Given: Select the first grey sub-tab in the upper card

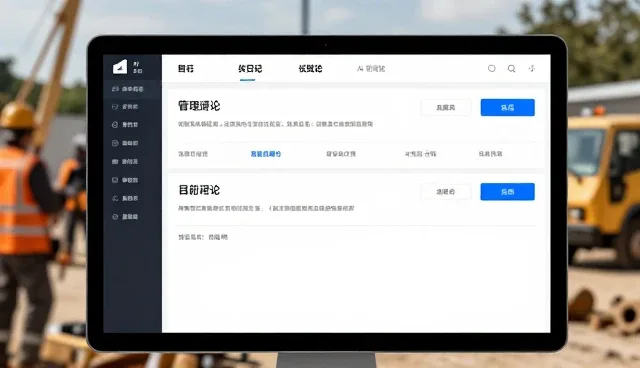Looking at the screenshot, I should pyautogui.click(x=193, y=154).
